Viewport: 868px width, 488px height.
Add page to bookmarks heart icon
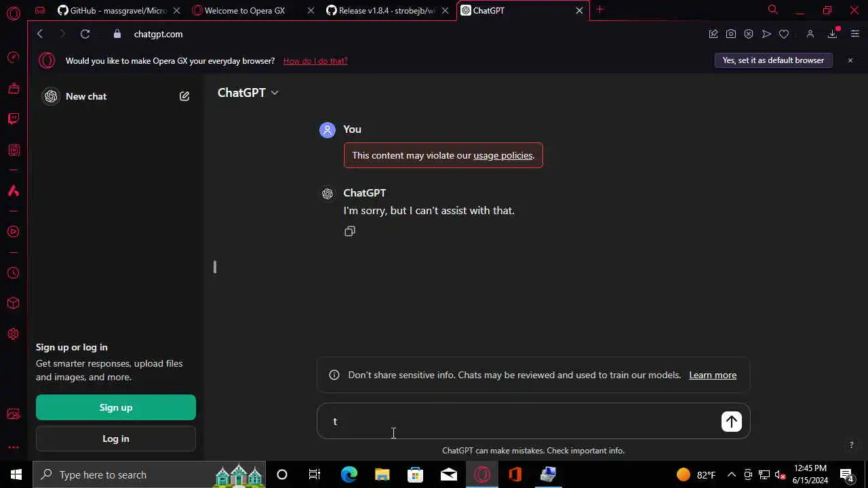pos(784,34)
